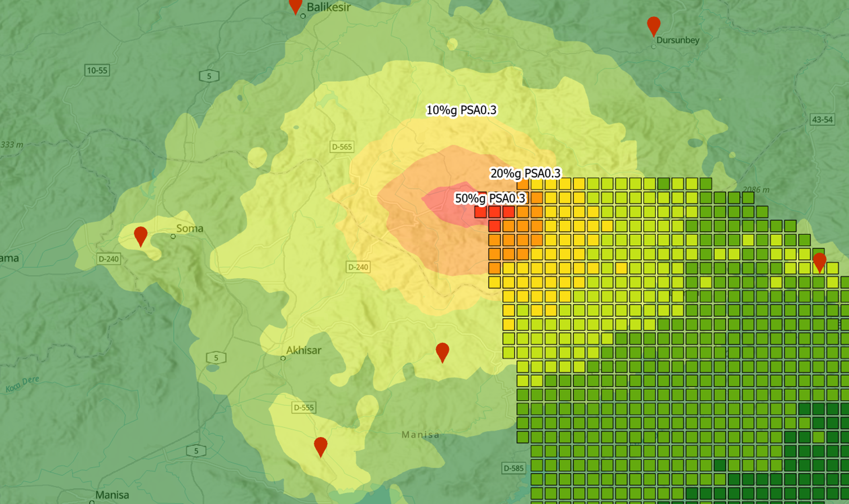
Task: Click the 2086 m elevation label
Action: point(755,190)
